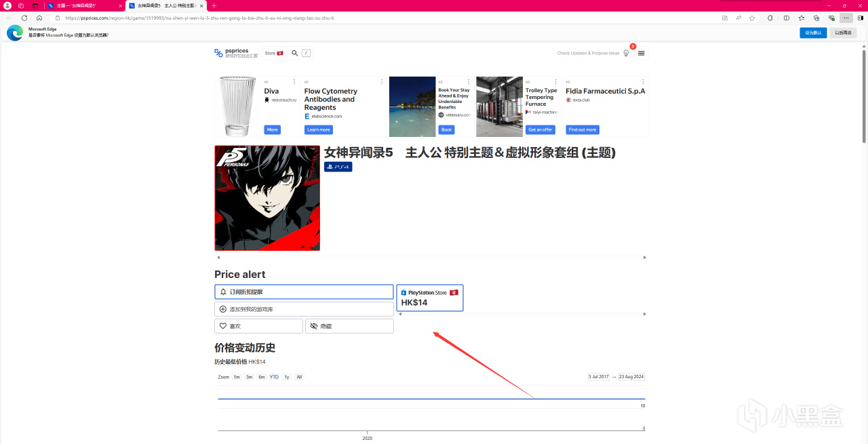
Task: Close the first 主題 browser tab
Action: point(121,5)
